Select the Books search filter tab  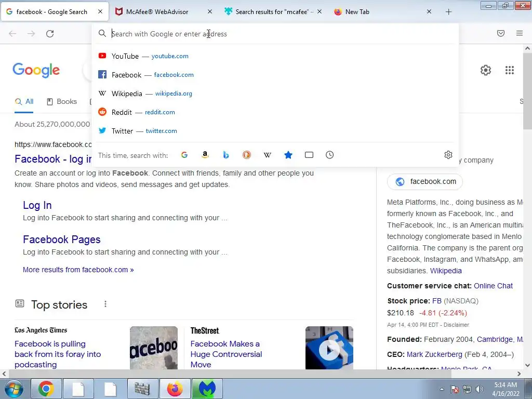pos(62,101)
